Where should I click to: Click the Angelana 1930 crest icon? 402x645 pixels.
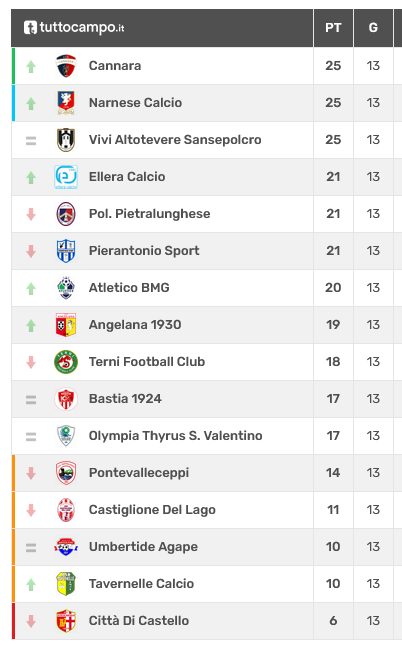click(66, 325)
